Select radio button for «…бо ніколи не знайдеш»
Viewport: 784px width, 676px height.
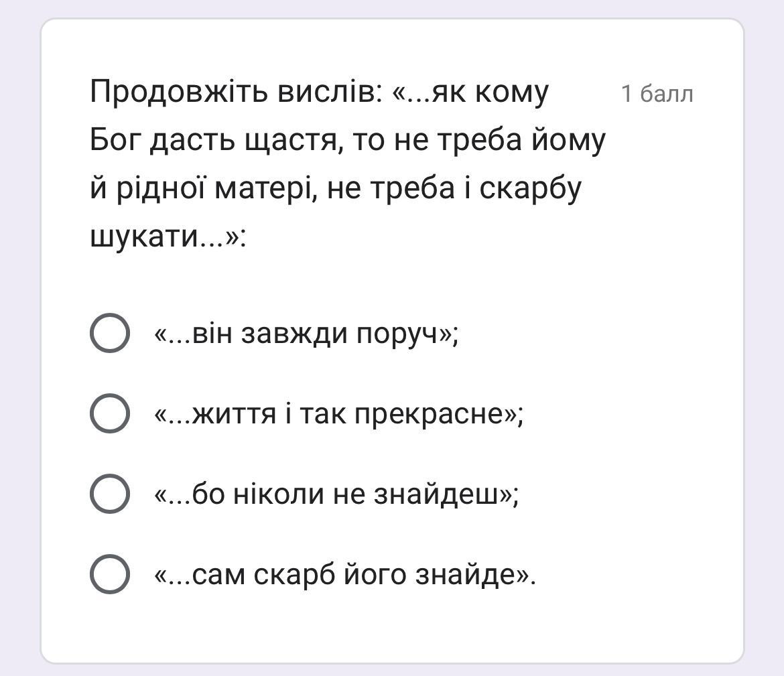[110, 494]
